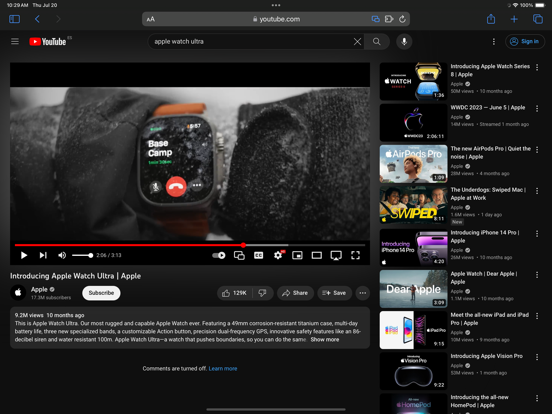Open The new AirPods Pro video title

[490, 152]
